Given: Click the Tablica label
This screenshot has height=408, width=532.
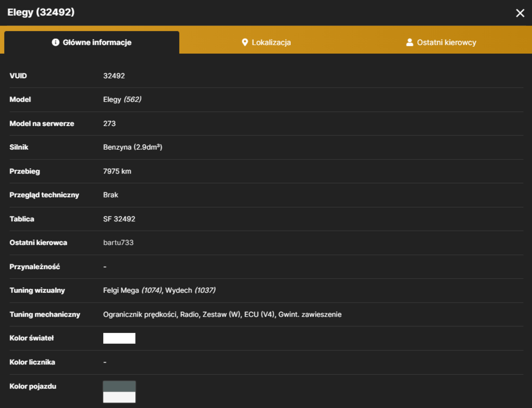Looking at the screenshot, I should click(22, 219).
